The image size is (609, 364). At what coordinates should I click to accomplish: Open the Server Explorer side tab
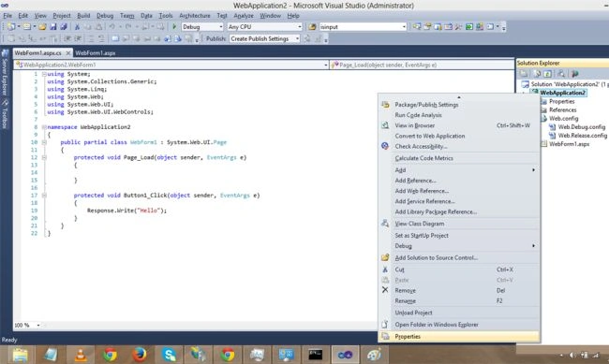click(x=5, y=73)
